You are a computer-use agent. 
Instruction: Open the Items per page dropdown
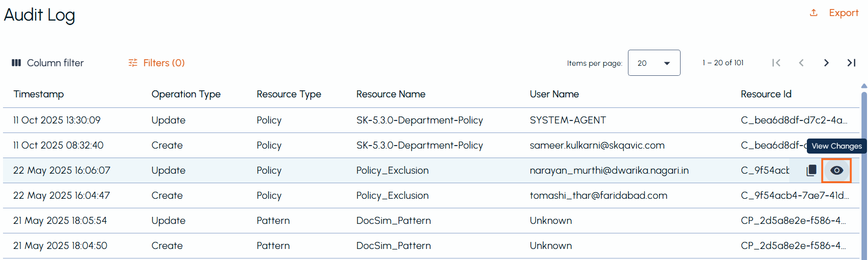[x=654, y=63]
